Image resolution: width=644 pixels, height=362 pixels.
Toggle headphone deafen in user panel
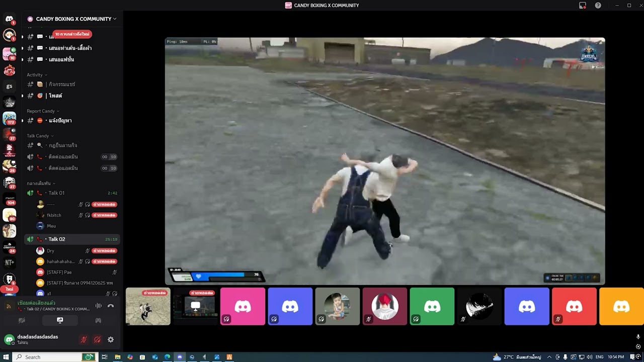coord(97,339)
